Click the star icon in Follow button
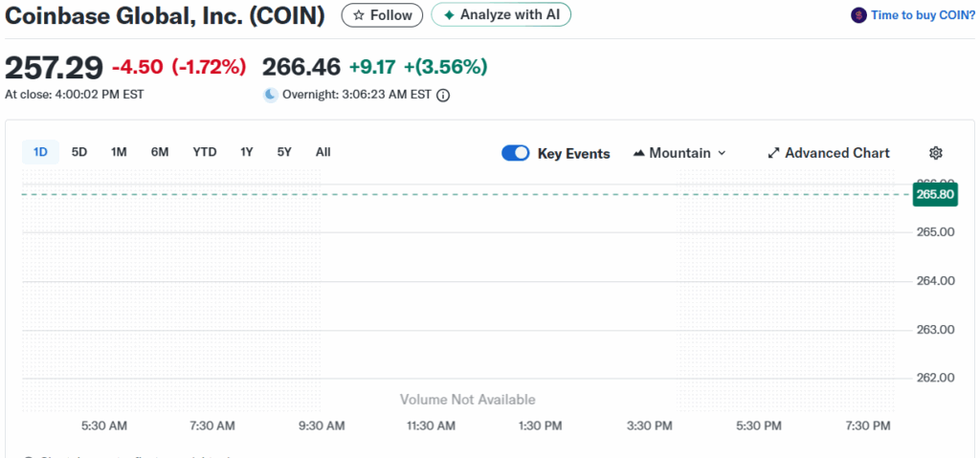Image resolution: width=980 pixels, height=458 pixels. (359, 15)
